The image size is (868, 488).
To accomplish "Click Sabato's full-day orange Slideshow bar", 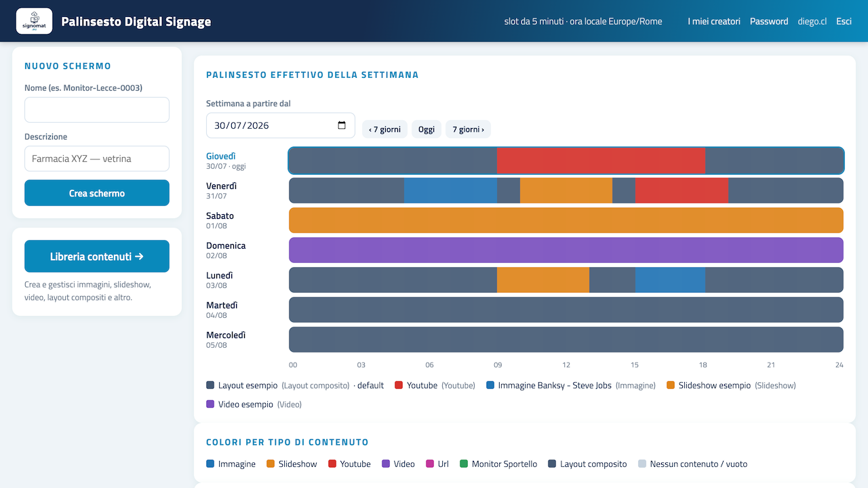I will pyautogui.click(x=566, y=220).
